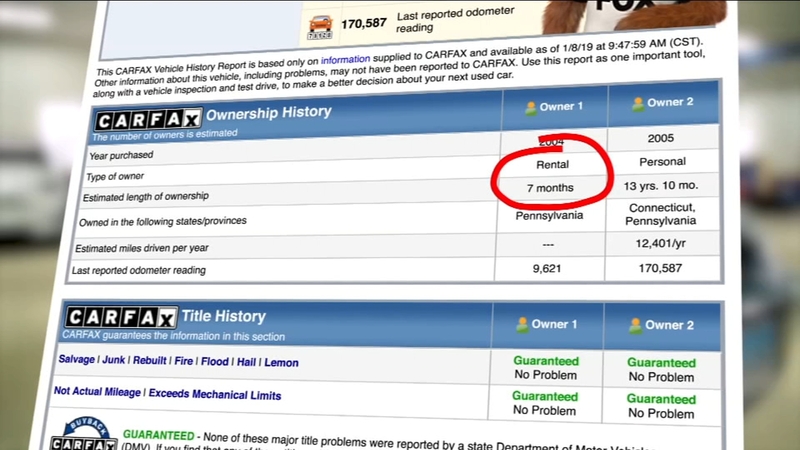Click Owner 2 'Guaranteed No Problem' in Mileage row
The height and width of the screenshot is (450, 800).
tap(661, 406)
